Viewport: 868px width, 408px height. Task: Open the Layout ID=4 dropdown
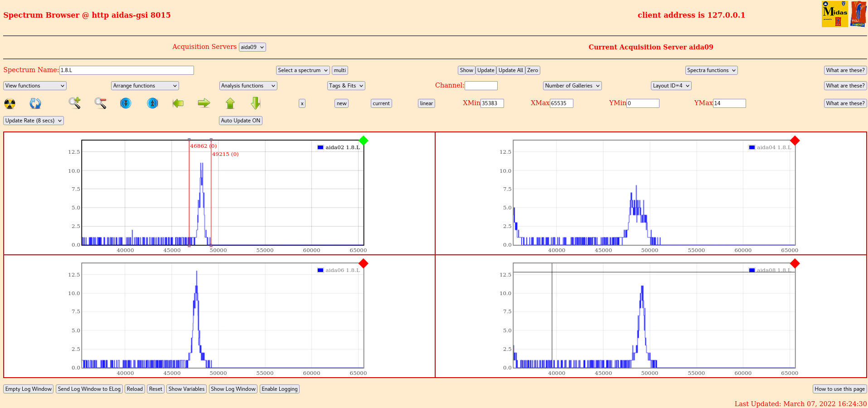coord(671,86)
